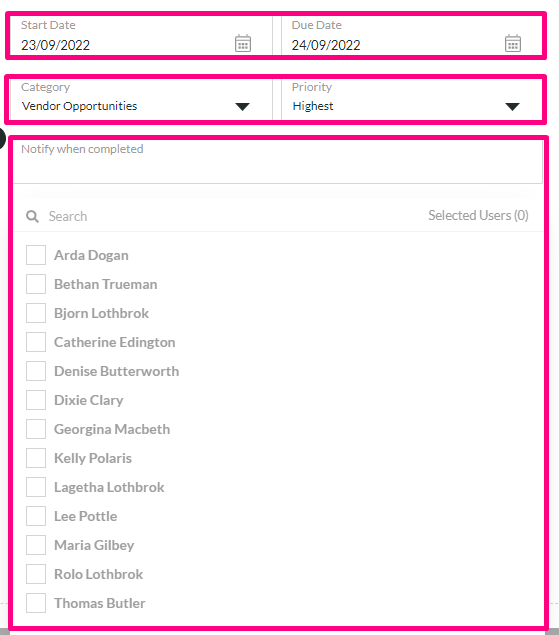This screenshot has height=635, width=559.
Task: Click the Selected Users (0) label
Action: (478, 215)
